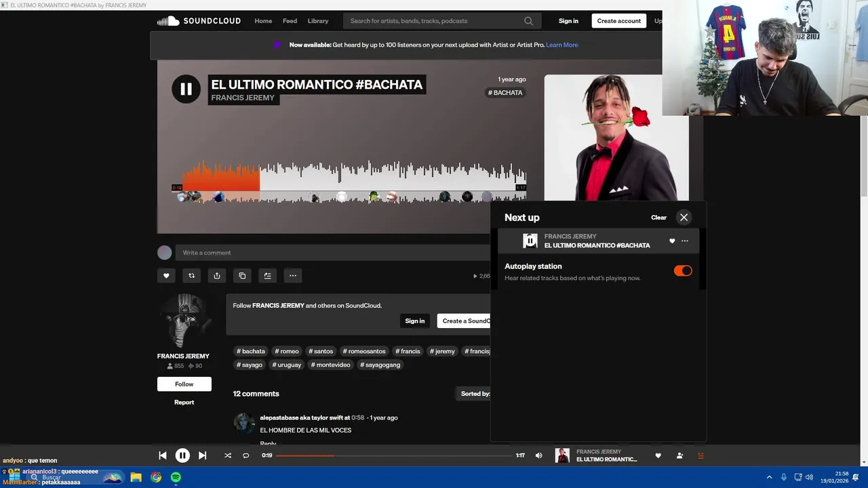This screenshot has width=868, height=488.
Task: Click the Report link
Action: pos(184,403)
